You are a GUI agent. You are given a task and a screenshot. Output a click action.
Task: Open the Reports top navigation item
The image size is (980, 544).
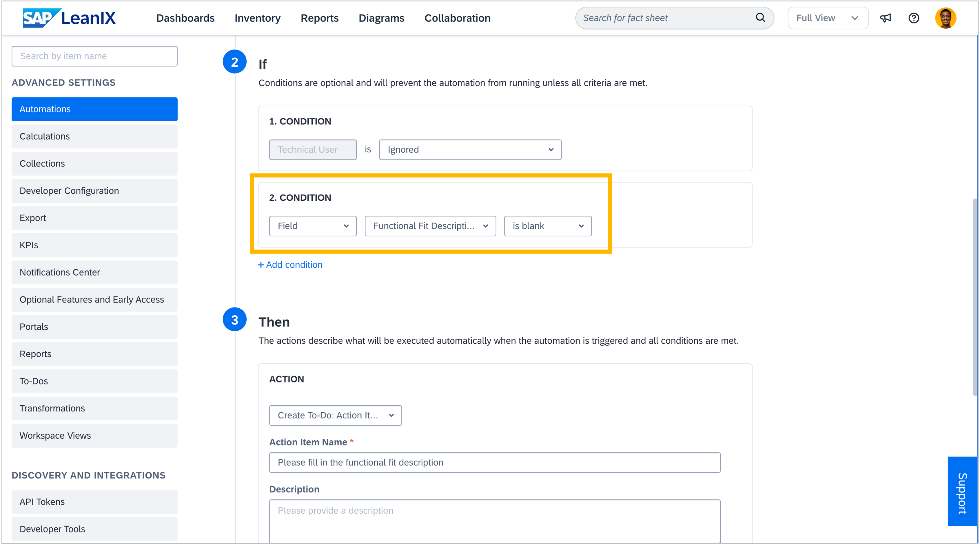click(x=319, y=18)
